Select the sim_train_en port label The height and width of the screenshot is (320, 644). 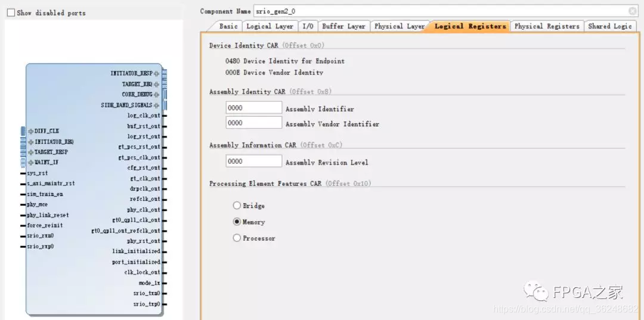point(45,194)
